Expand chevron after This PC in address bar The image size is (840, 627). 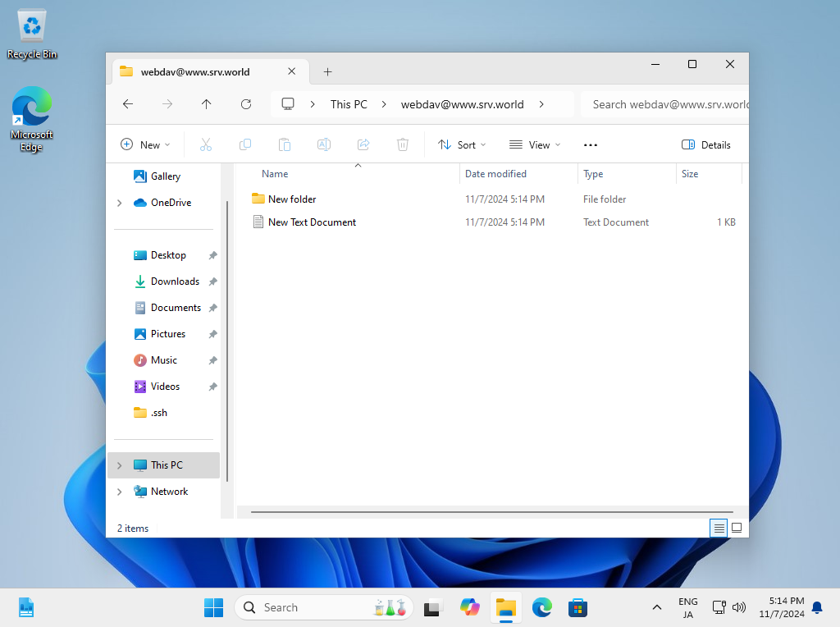coord(384,104)
